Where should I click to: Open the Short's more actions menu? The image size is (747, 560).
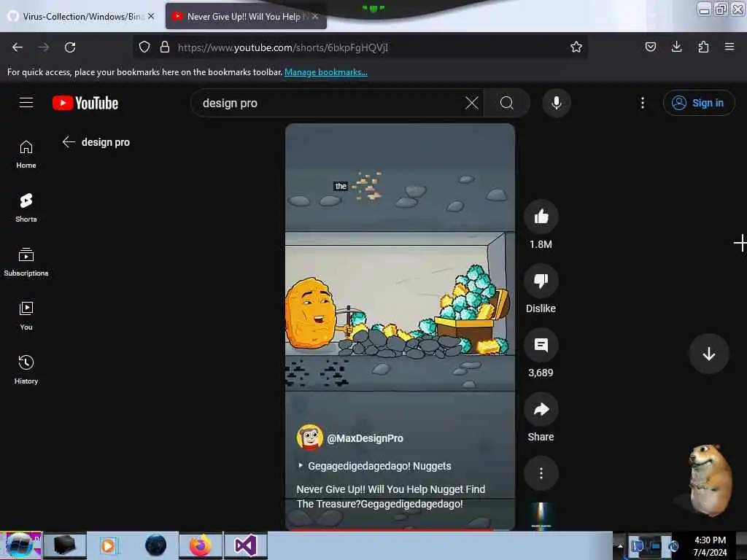[541, 473]
